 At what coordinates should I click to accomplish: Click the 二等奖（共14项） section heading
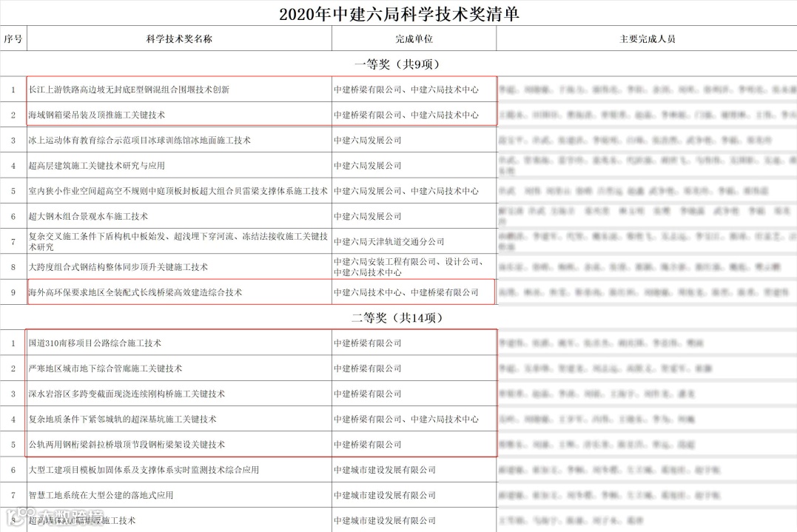(398, 317)
